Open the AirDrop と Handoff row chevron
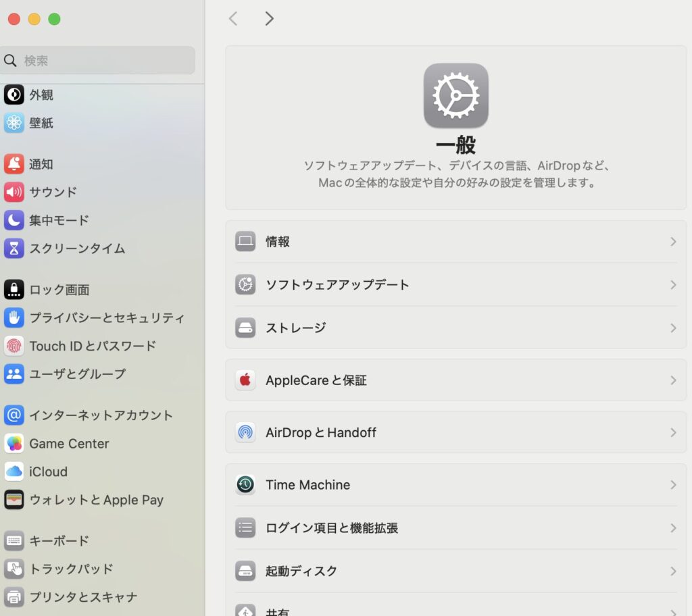This screenshot has height=616, width=692. pos(672,432)
